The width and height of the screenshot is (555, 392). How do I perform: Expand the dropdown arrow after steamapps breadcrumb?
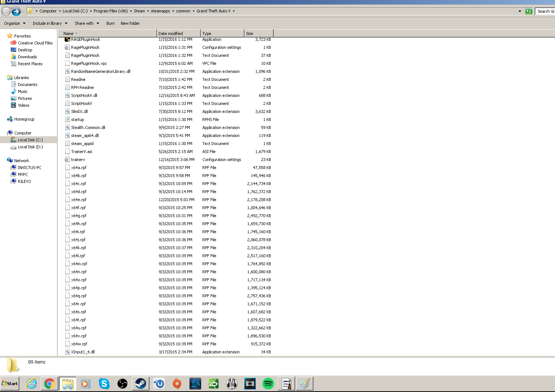click(173, 11)
